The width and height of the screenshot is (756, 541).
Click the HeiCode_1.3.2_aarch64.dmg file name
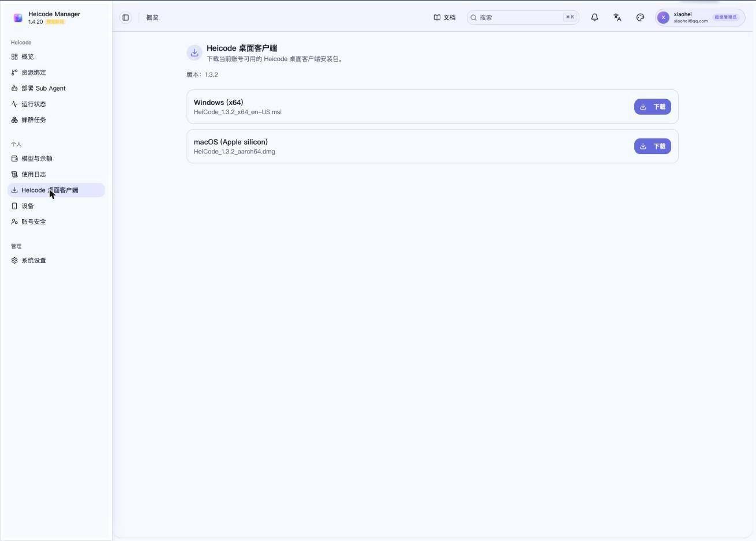pos(234,152)
